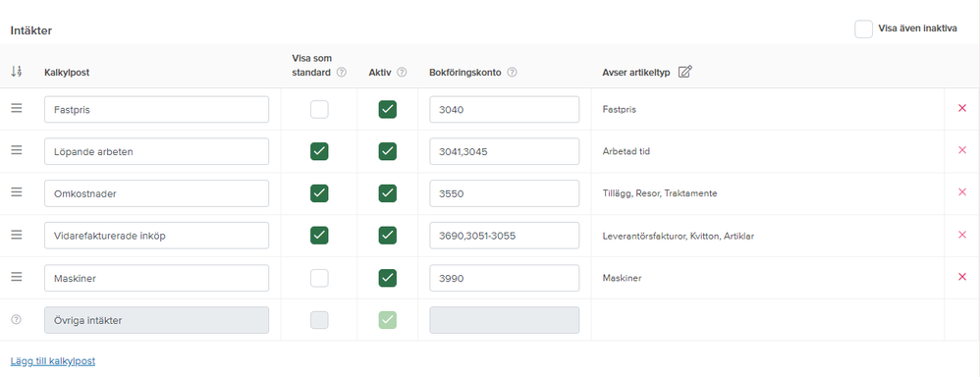Image resolution: width=980 pixels, height=377 pixels.
Task: Click article type text Arbetad tid
Action: pyautogui.click(x=626, y=151)
